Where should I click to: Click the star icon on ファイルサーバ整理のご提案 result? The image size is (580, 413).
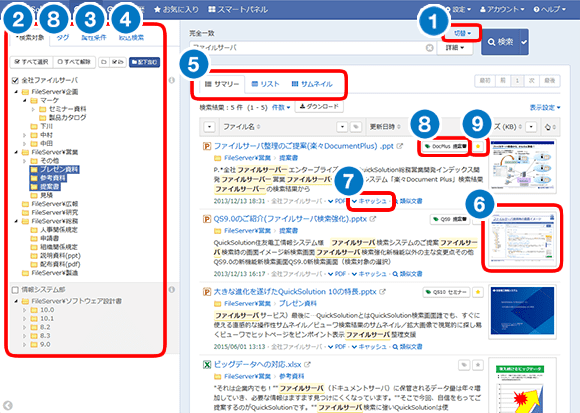click(478, 146)
